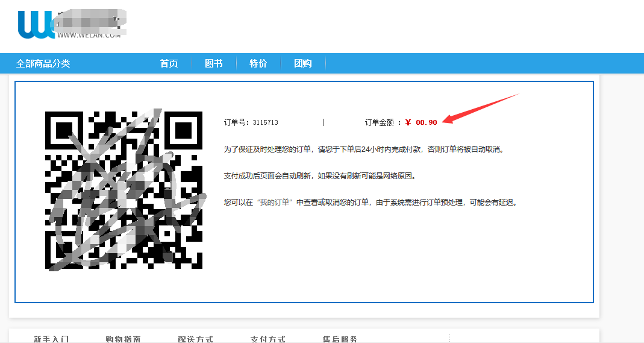Image resolution: width=644 pixels, height=343 pixels.
Task: Click the Welan site logo
Action: [72, 24]
